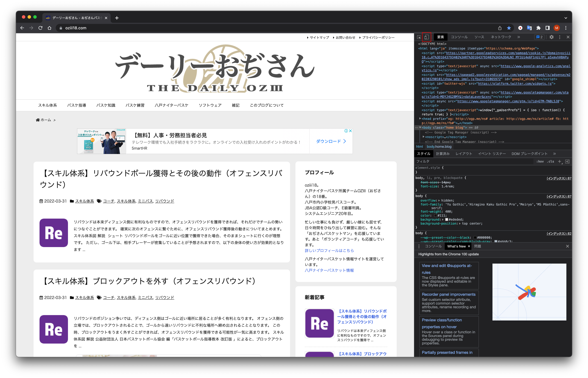Show more DevTools panels chevron

tap(519, 37)
